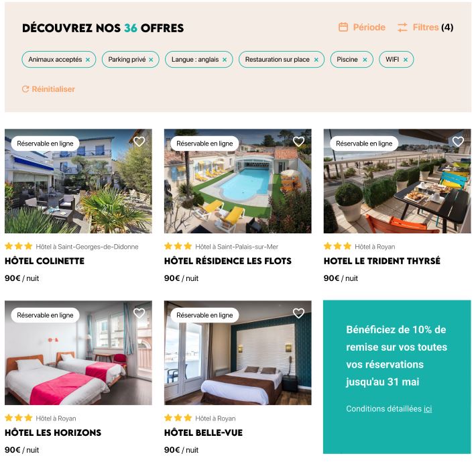Screen dimensions: 476x462
Task: Remove the WIFI filter chip
Action: tap(405, 60)
